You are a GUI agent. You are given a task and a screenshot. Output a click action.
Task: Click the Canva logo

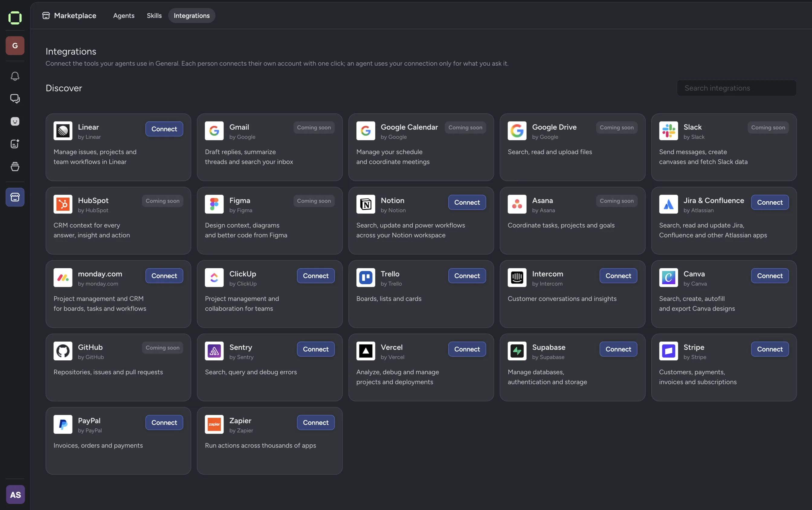669,278
